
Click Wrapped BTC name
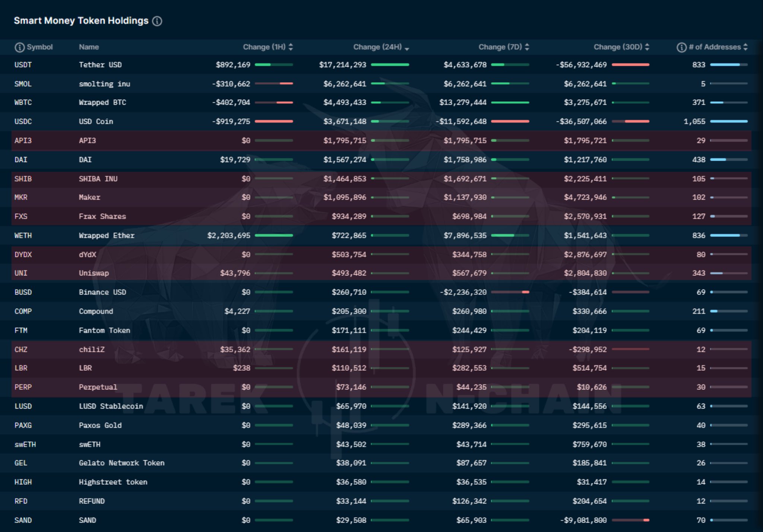click(x=102, y=102)
